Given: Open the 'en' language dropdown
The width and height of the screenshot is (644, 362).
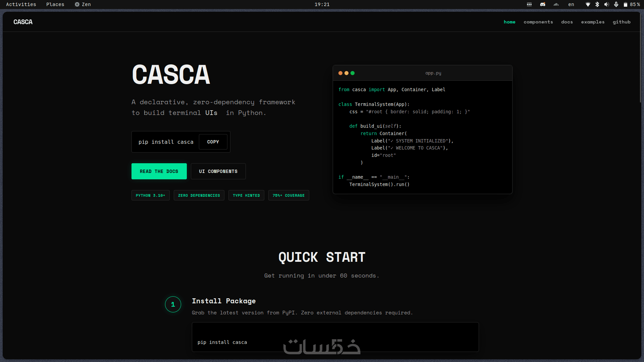Looking at the screenshot, I should coord(571,4).
